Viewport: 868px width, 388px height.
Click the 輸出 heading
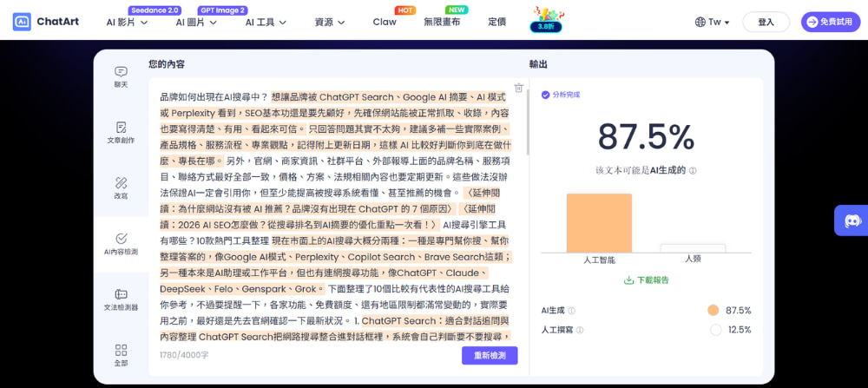(539, 64)
